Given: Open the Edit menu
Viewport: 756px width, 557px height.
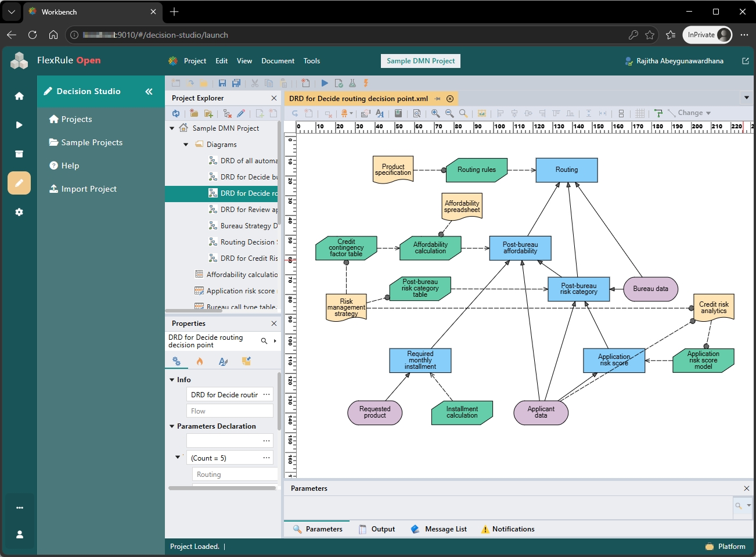Looking at the screenshot, I should (221, 61).
